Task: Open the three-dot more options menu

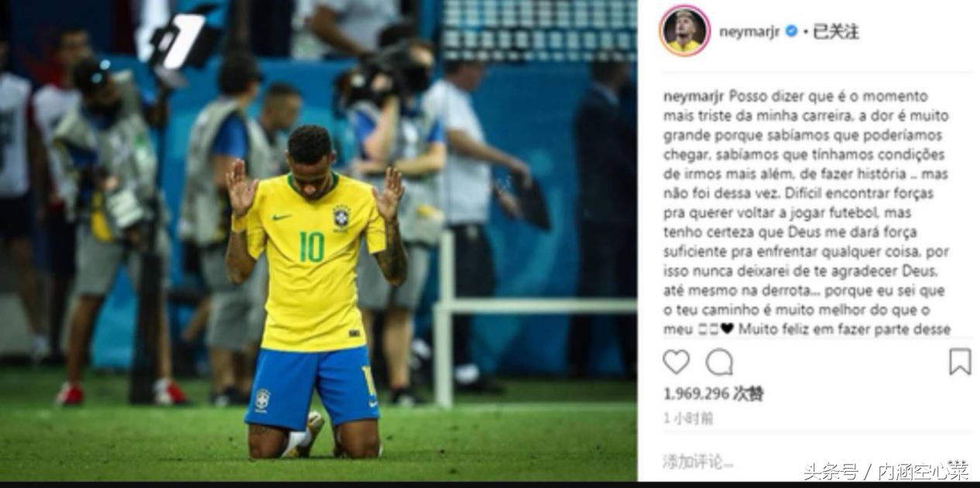Action: coord(958,463)
